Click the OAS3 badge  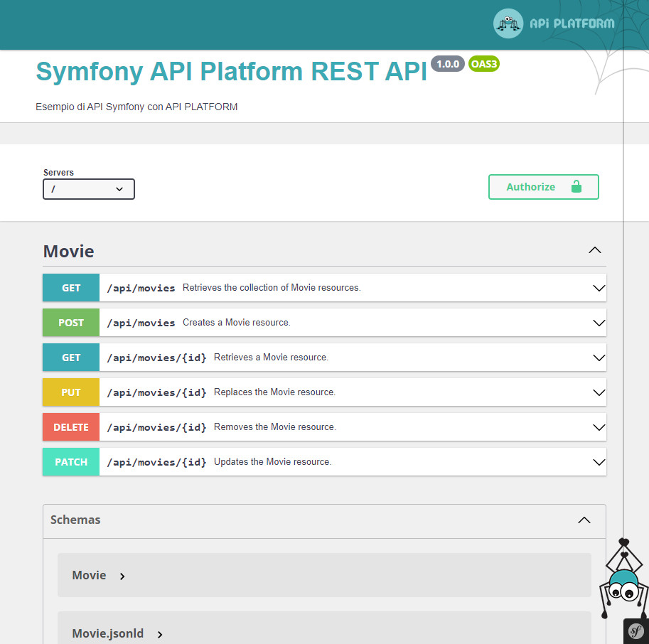[x=484, y=64]
